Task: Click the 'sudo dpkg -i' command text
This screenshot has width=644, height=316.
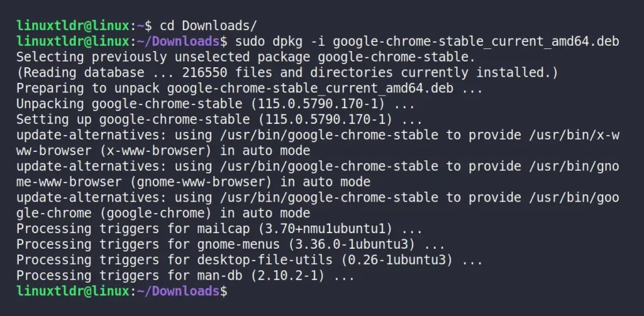Action: pos(280,41)
